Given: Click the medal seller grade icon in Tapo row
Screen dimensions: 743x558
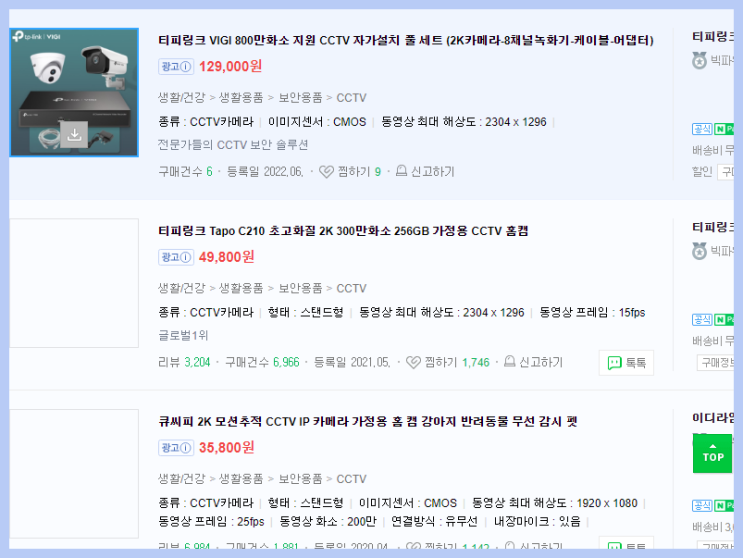Looking at the screenshot, I should (699, 252).
